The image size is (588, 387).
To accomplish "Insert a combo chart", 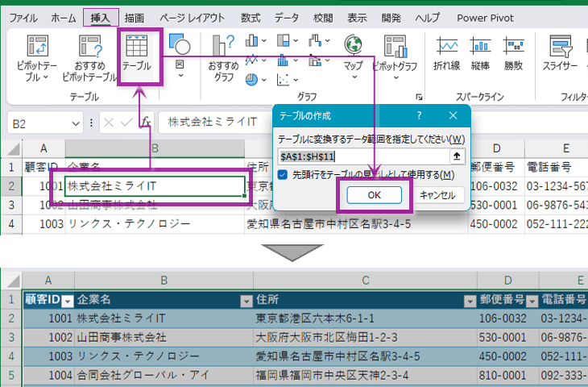I will [x=315, y=60].
